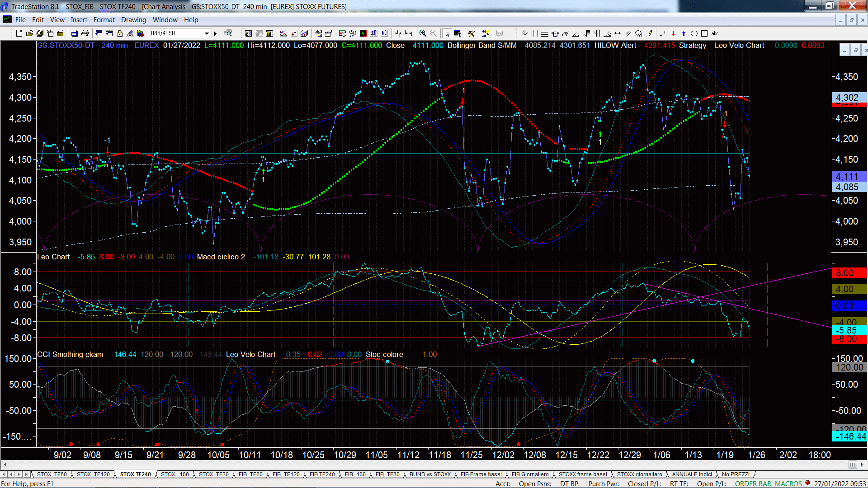The width and height of the screenshot is (868, 488).
Task: Open the Format menu
Action: (x=104, y=20)
